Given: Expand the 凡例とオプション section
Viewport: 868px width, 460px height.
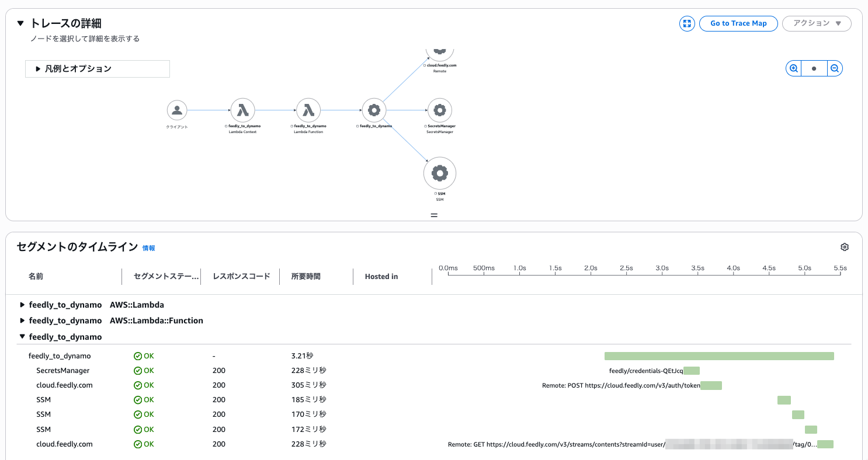Looking at the screenshot, I should tap(98, 69).
